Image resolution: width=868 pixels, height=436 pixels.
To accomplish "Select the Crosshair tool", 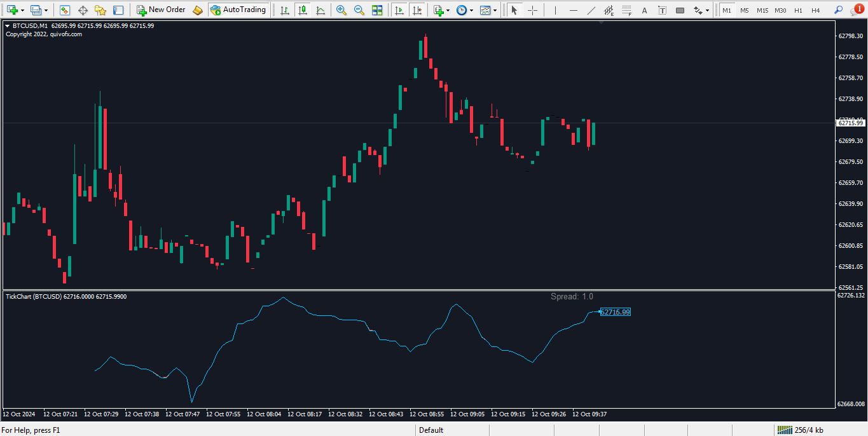I will click(x=533, y=10).
